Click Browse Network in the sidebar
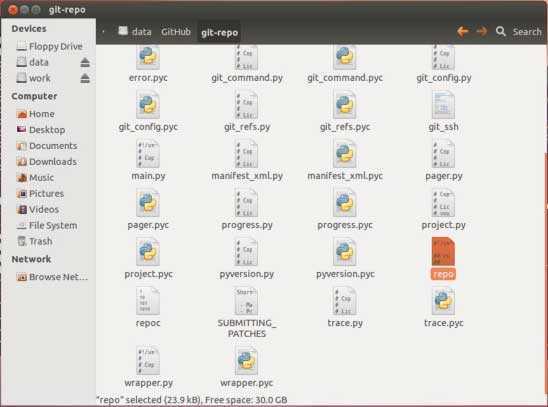This screenshot has width=548, height=407. tap(52, 277)
